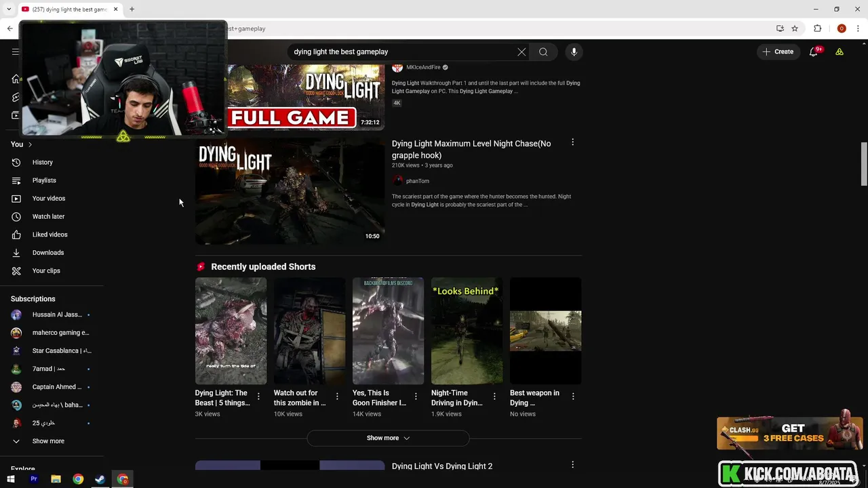This screenshot has height=488, width=868.
Task: Click the search magnifier button
Action: 543,52
